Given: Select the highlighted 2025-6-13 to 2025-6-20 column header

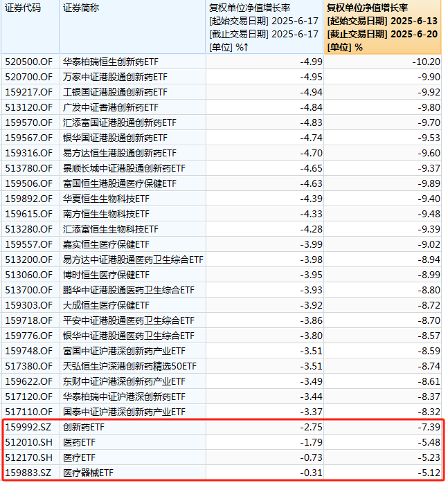Looking at the screenshot, I should [383, 27].
